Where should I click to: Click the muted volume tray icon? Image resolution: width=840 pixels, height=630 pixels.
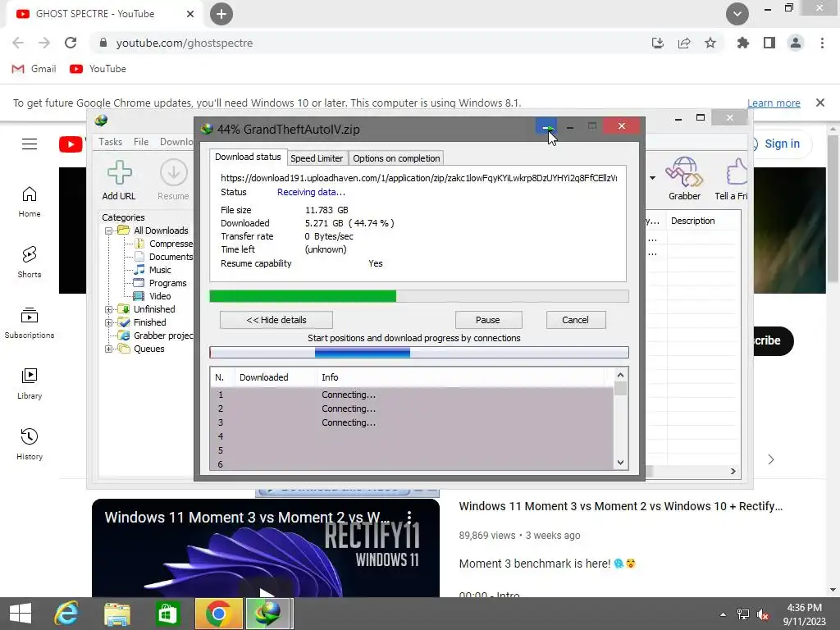(x=763, y=614)
